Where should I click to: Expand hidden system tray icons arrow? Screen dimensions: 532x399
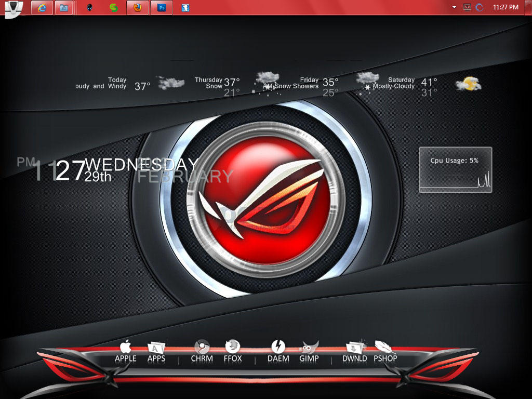[454, 7]
